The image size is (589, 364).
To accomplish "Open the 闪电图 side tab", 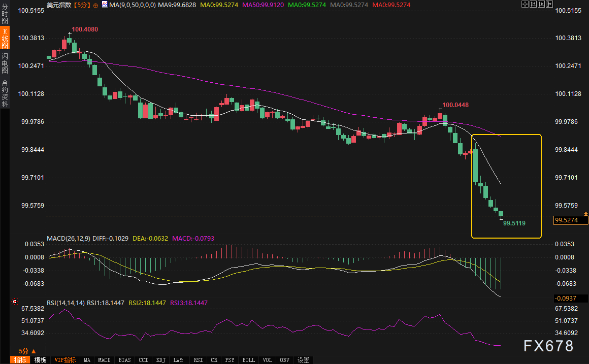I will (x=5, y=63).
